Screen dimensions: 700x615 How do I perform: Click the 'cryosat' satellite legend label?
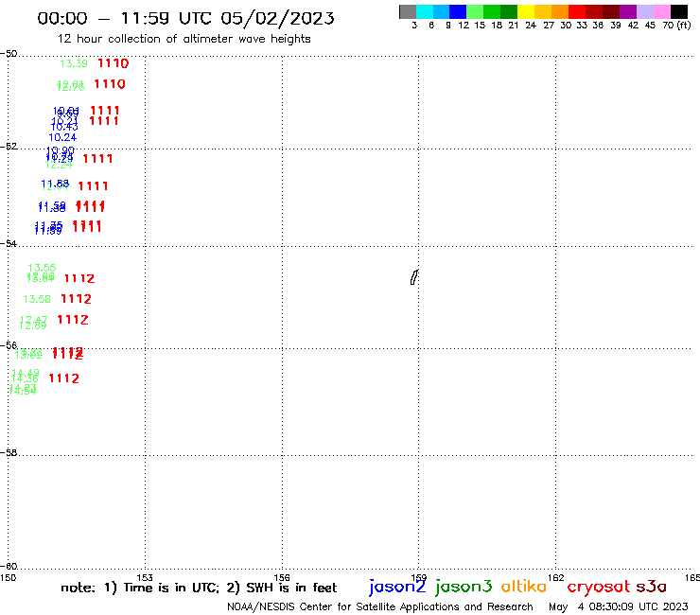coord(599,587)
